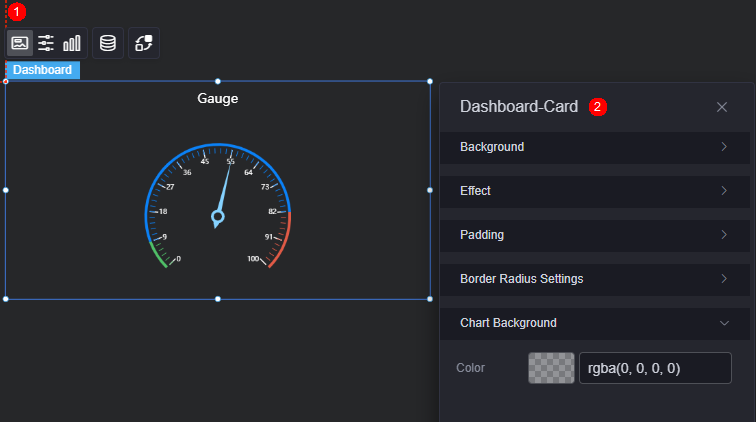Click Border Radius Settings chevron arrow
756x422 pixels.
pos(724,279)
